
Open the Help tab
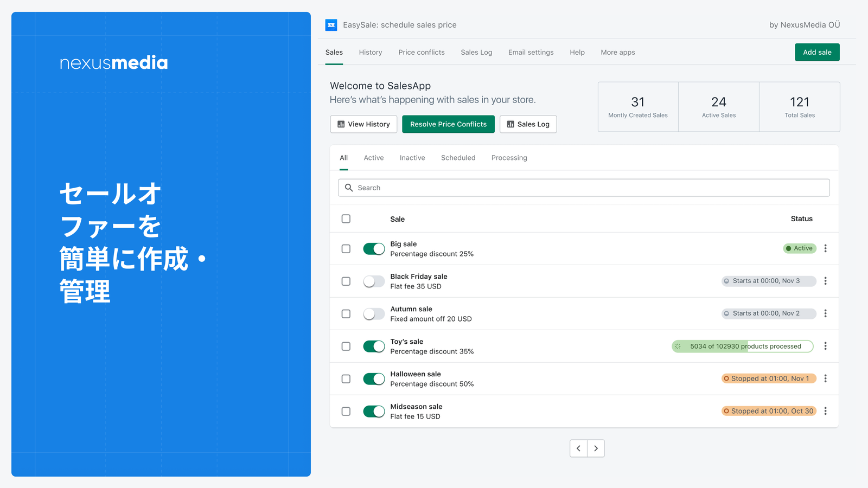(x=577, y=53)
